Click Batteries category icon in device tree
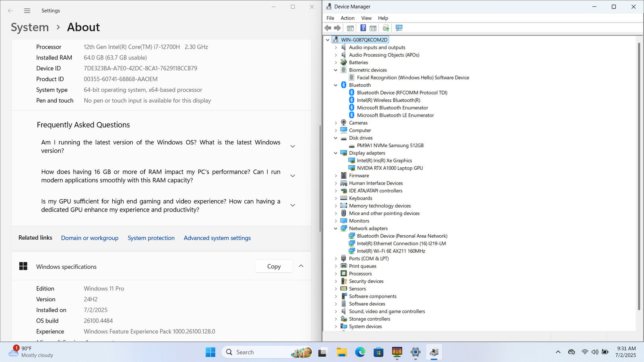Viewport: 644px width, 362px height. point(344,62)
